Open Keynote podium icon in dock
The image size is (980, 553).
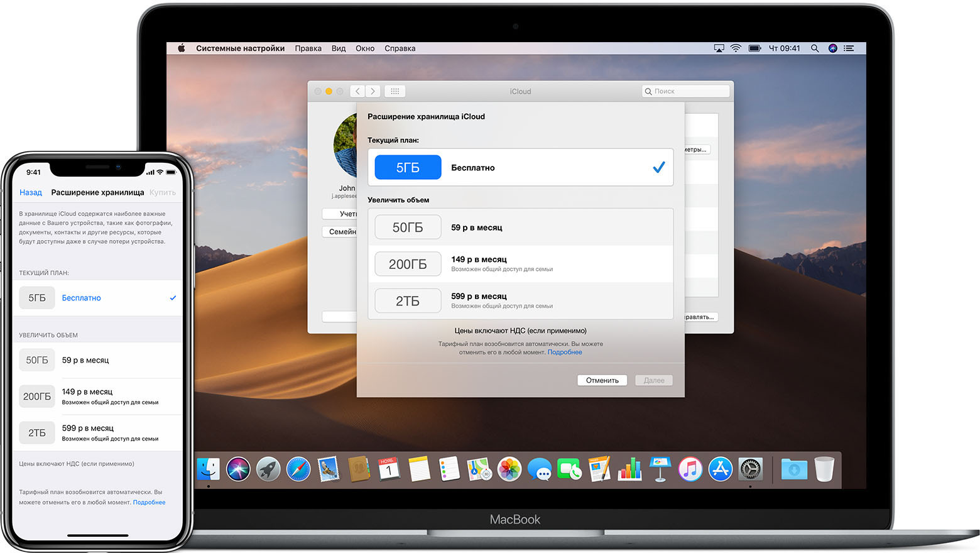660,469
